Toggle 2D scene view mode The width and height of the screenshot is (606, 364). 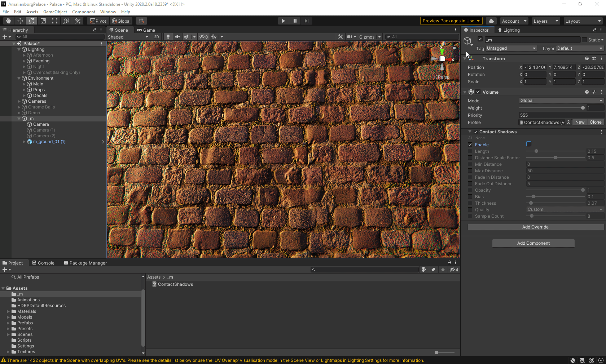pos(157,37)
